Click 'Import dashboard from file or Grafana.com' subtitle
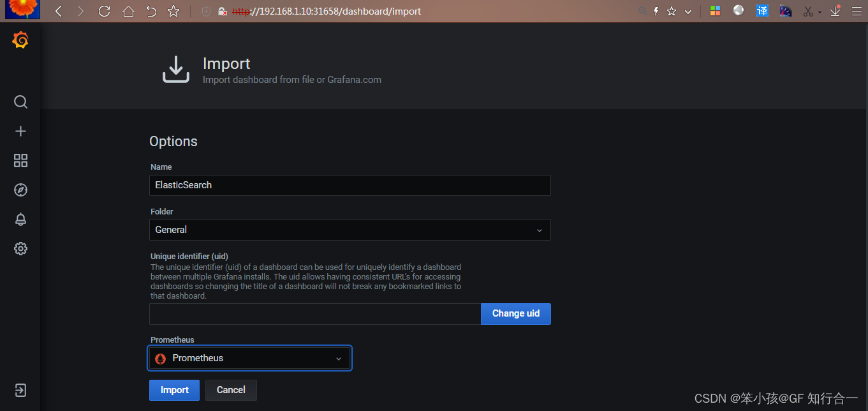 (292, 80)
